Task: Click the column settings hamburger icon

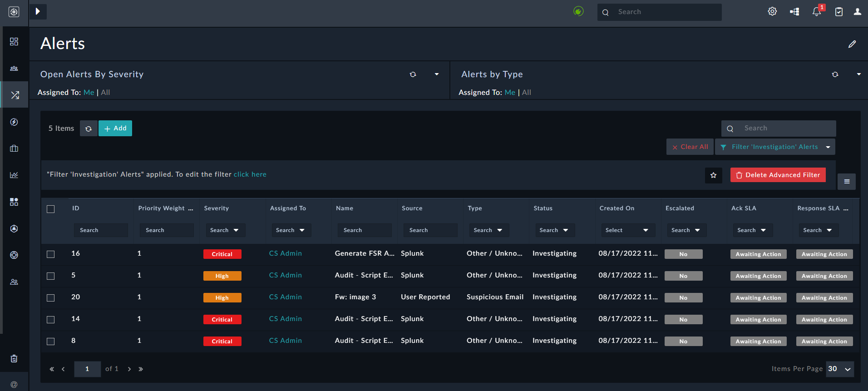Action: (847, 182)
